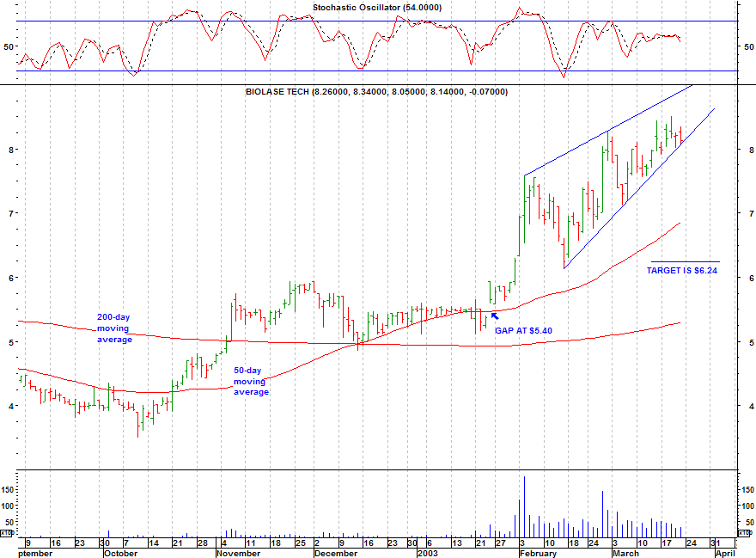Click the 150 label on left volume axis
This screenshot has width=756, height=558.
coord(8,490)
